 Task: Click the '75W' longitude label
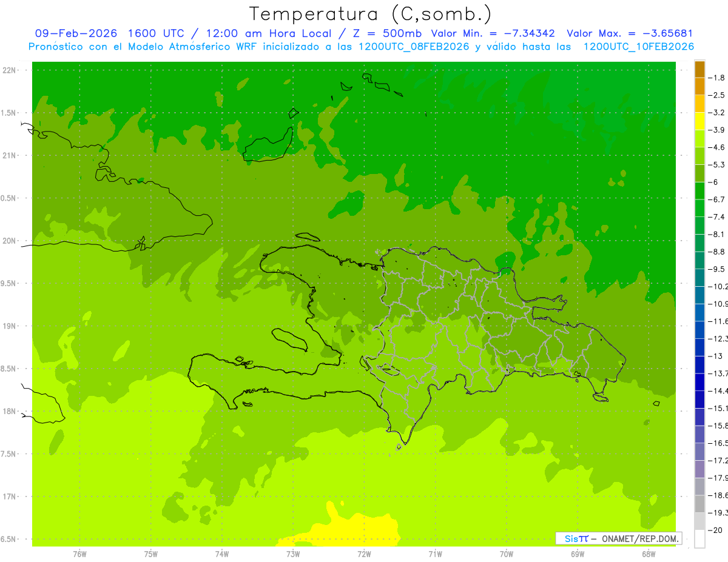coord(150,554)
